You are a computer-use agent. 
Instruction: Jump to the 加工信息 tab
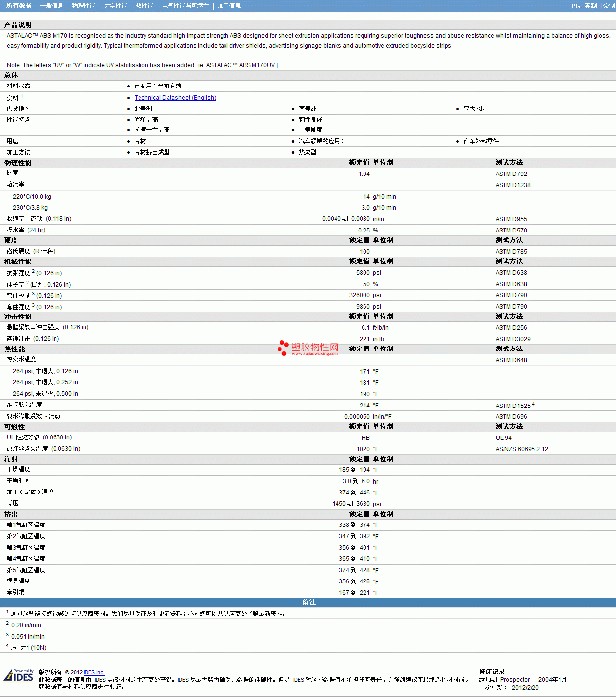tap(229, 6)
